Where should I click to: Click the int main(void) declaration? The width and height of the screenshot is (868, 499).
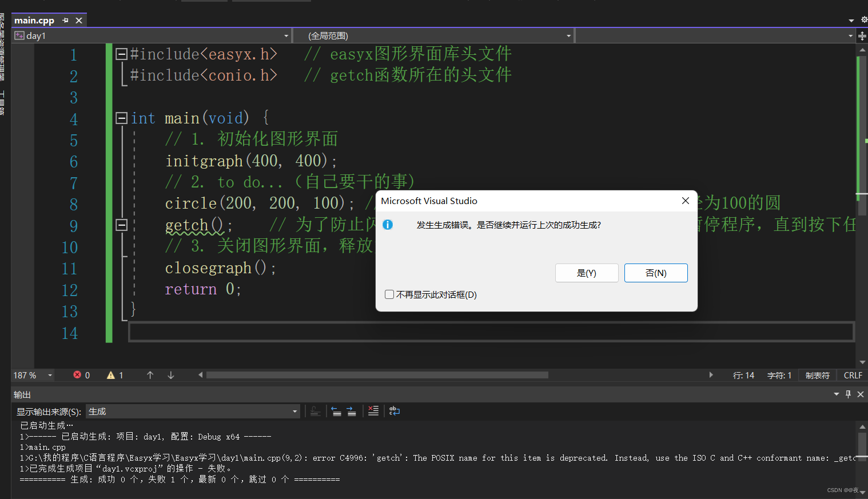tap(190, 118)
